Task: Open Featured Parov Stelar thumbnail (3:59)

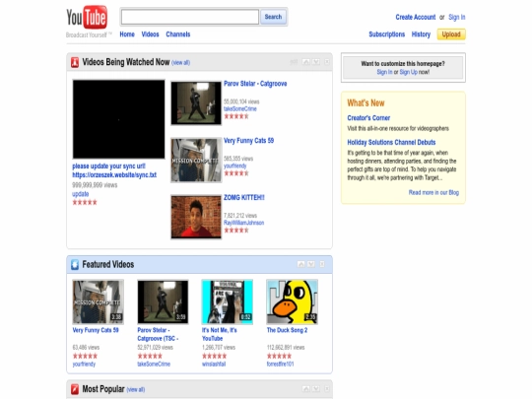Action: [x=163, y=301]
